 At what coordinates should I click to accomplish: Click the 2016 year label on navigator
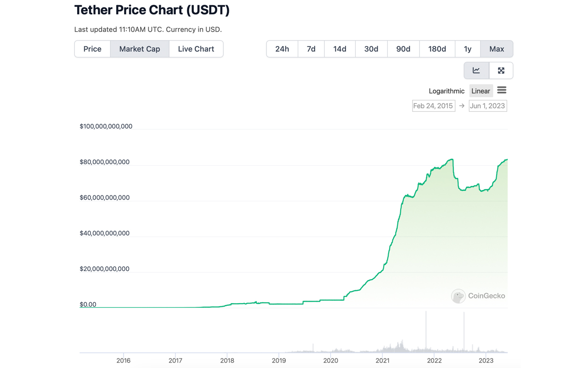(x=124, y=361)
